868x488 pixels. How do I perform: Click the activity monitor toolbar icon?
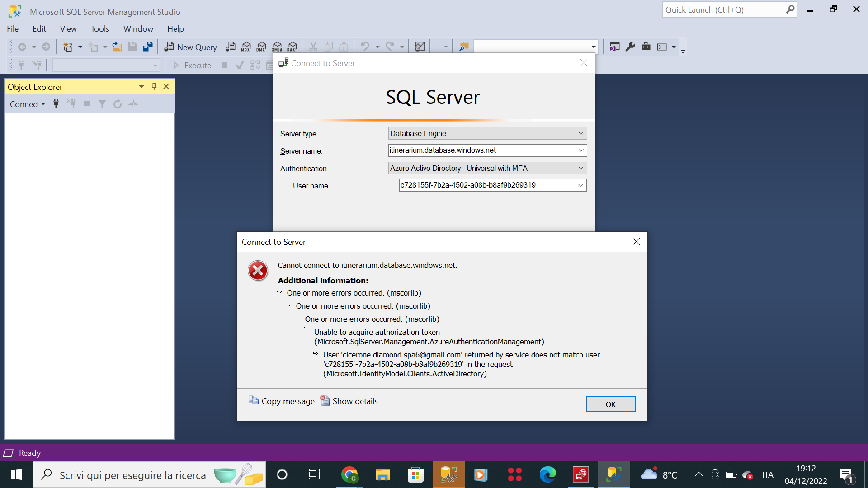click(x=420, y=47)
